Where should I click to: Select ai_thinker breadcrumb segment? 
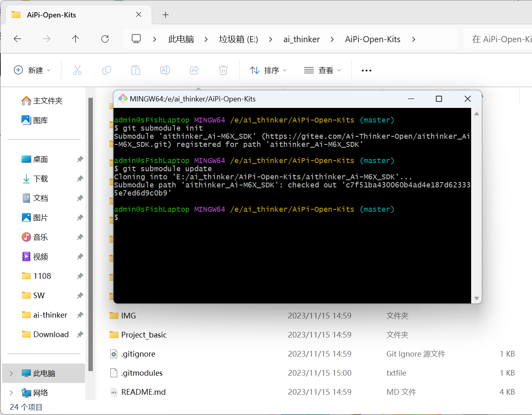click(x=302, y=39)
